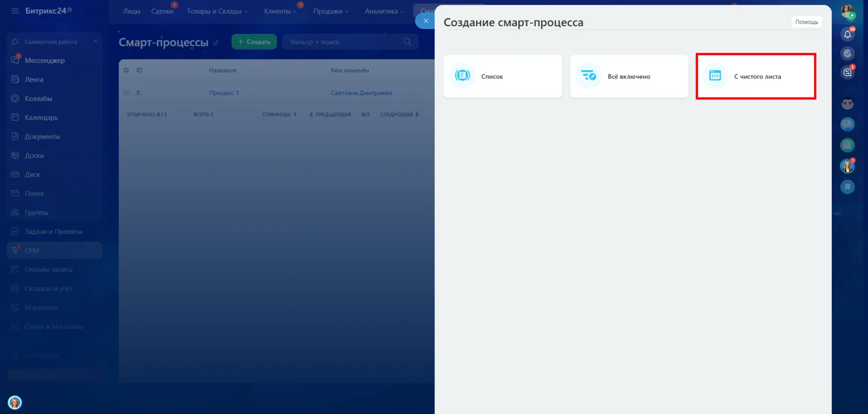This screenshot has width=868, height=414.
Task: Open row actions menu for Процесс 1
Action: [x=127, y=93]
